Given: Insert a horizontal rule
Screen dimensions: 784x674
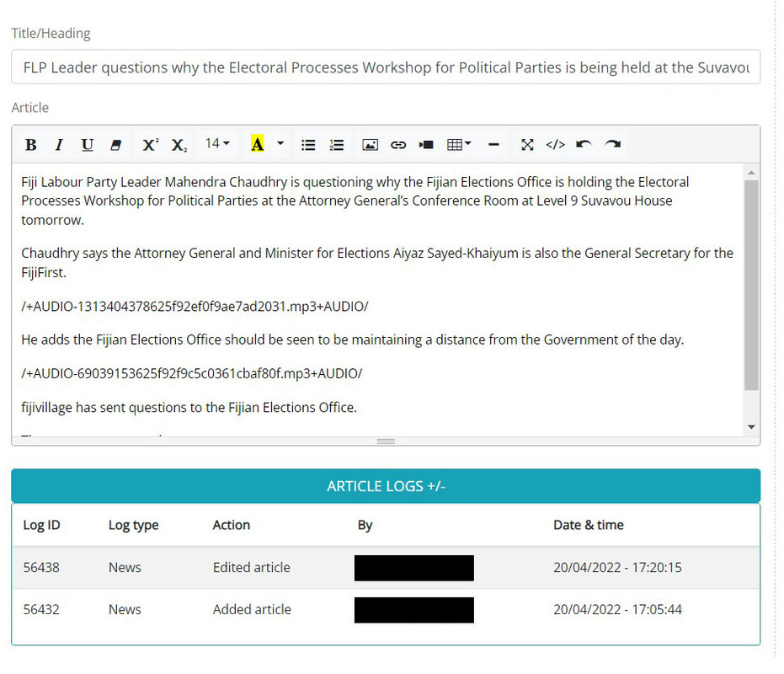Looking at the screenshot, I should (493, 145).
